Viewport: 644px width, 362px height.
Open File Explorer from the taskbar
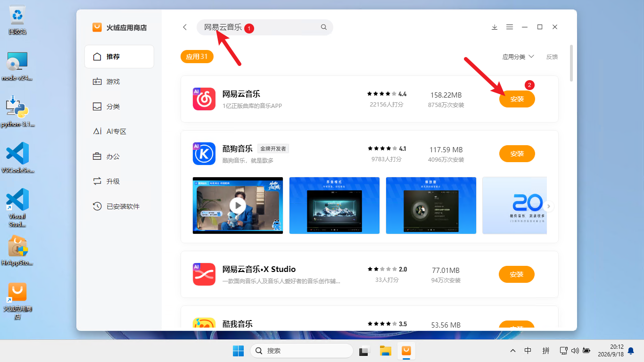click(386, 351)
